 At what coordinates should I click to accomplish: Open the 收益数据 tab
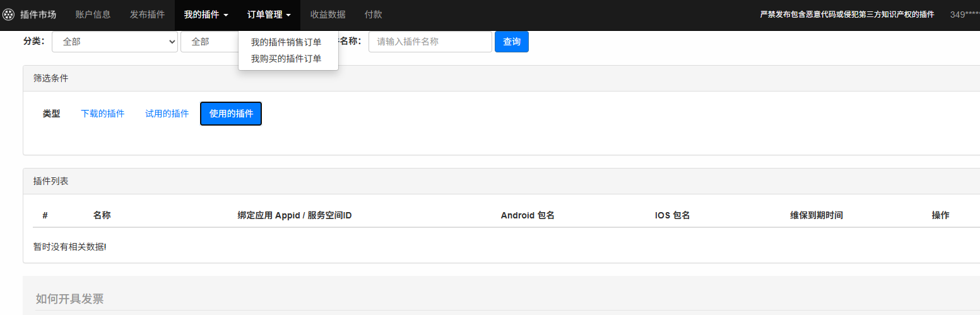pyautogui.click(x=328, y=15)
